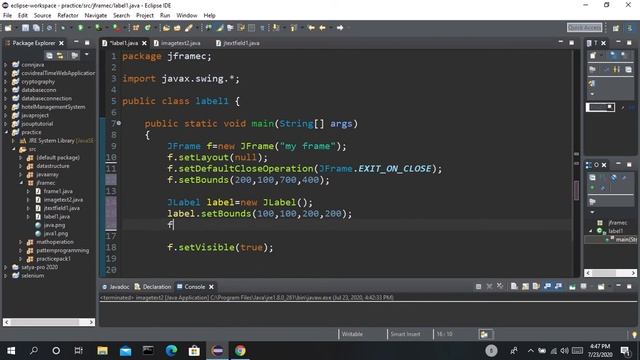This screenshot has width=640, height=360.
Task: Toggle Link with Editor in Package Explorer
Action: coord(60,56)
